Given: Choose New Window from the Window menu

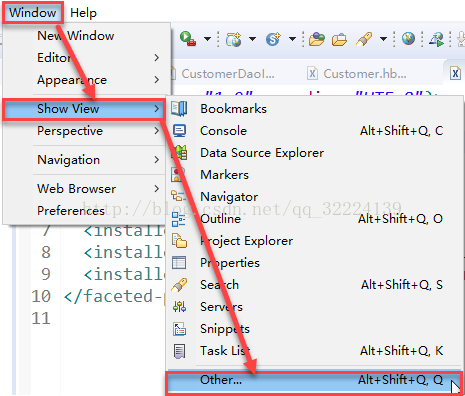Looking at the screenshot, I should pyautogui.click(x=87, y=36).
